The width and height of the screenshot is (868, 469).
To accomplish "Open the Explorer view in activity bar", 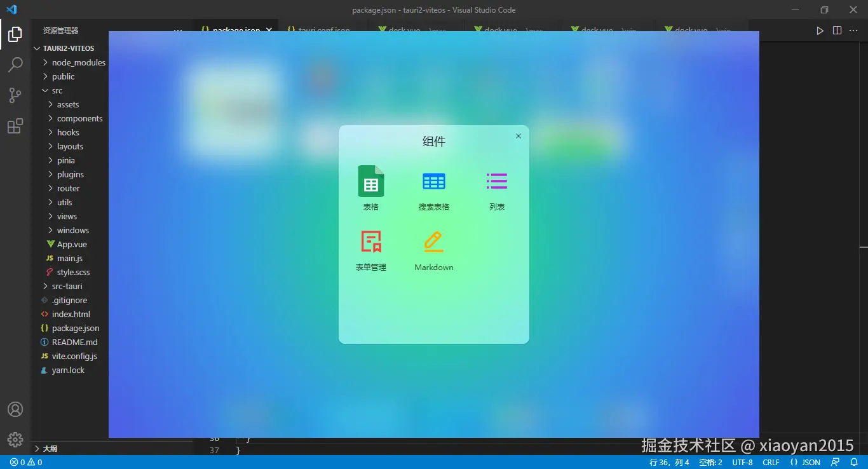I will coord(15,34).
